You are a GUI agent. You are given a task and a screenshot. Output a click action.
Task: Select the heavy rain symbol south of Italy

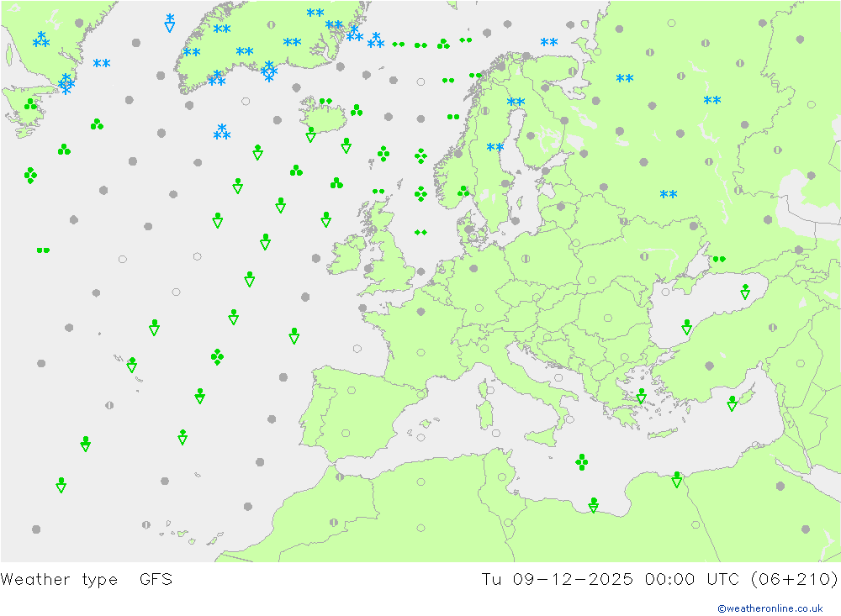coord(581,461)
